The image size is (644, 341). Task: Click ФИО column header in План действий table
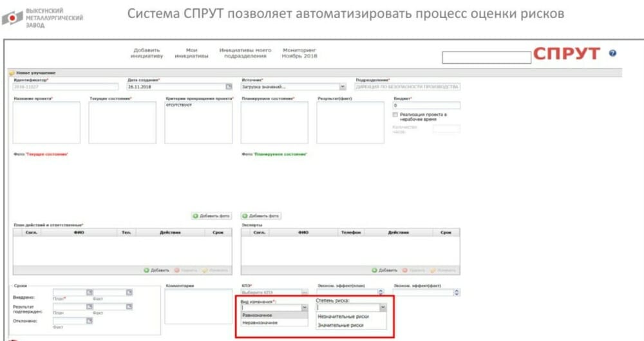[x=79, y=232]
